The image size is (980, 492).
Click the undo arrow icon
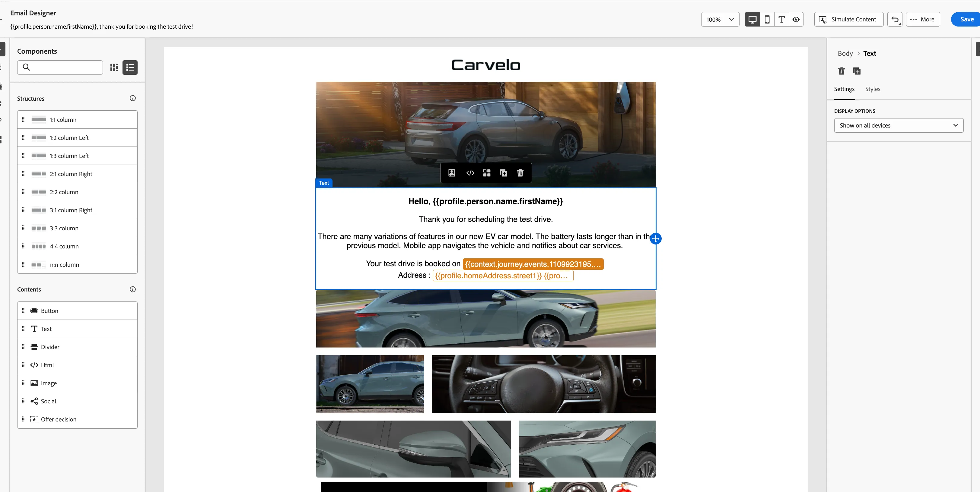(894, 19)
